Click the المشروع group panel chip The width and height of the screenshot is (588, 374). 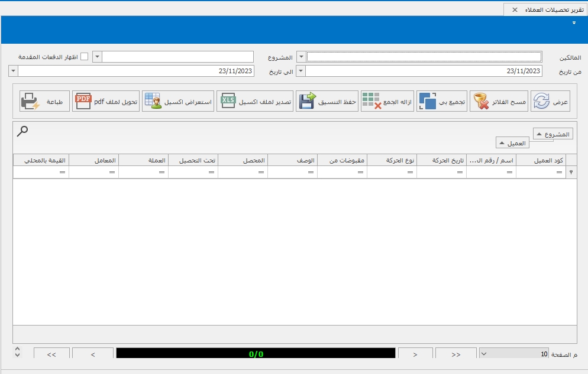(553, 134)
